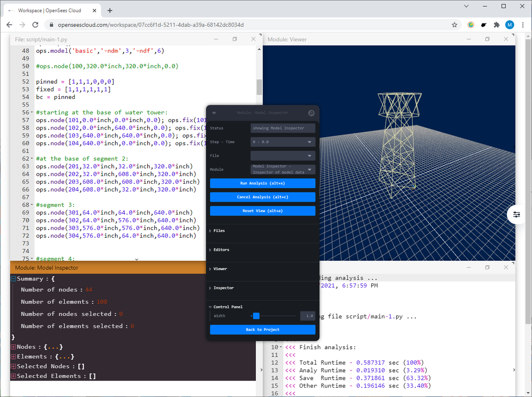Image resolution: width=532 pixels, height=397 pixels.
Task: Select the Workspace | OpenSees Cloud browser tab
Action: [x=52, y=10]
